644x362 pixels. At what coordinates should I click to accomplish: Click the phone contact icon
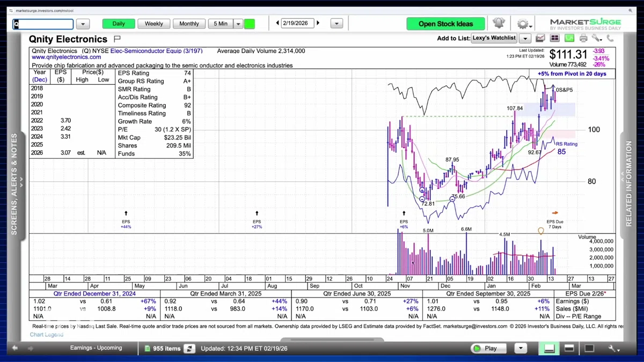click(x=610, y=38)
